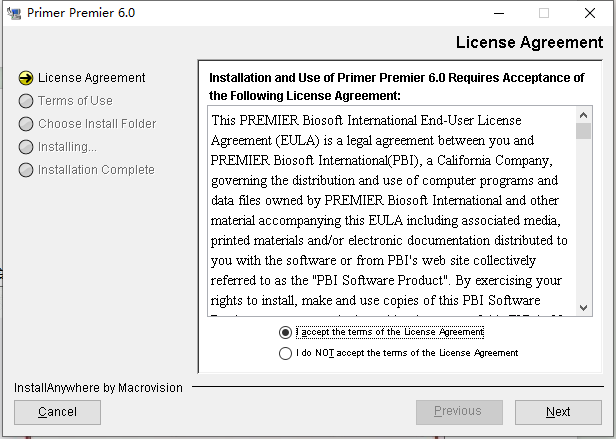Select 'I accept the terms' radio button
The image size is (616, 439).
(x=285, y=332)
